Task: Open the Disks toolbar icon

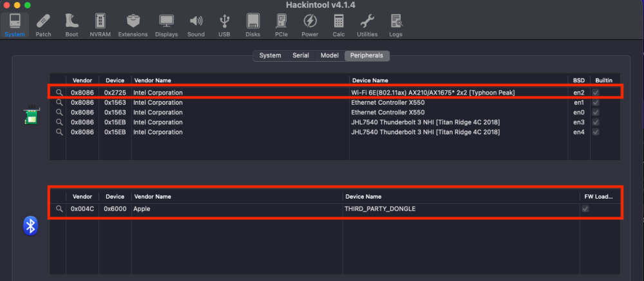Action: [x=252, y=26]
